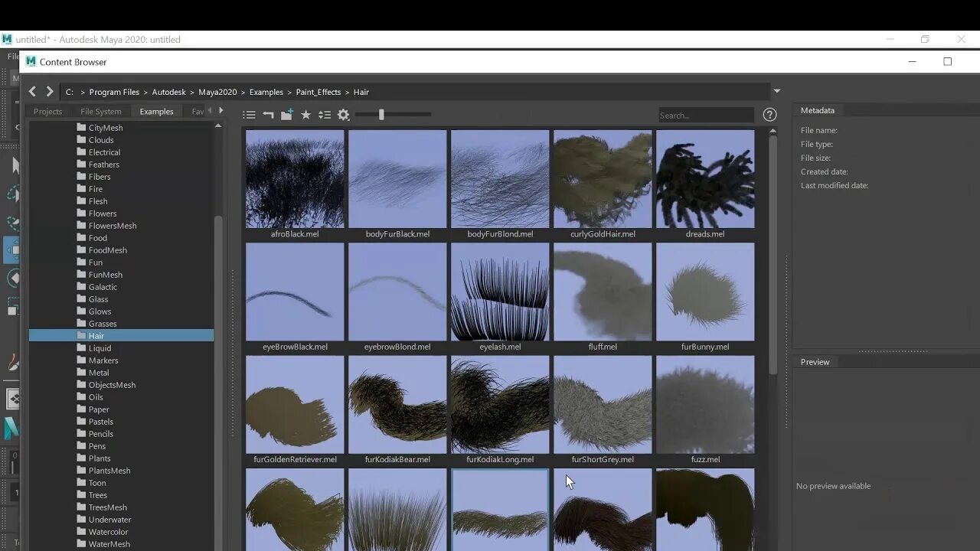Click the curlyGoldHair.mel thumbnail
The width and height of the screenshot is (980, 551).
[x=603, y=179]
